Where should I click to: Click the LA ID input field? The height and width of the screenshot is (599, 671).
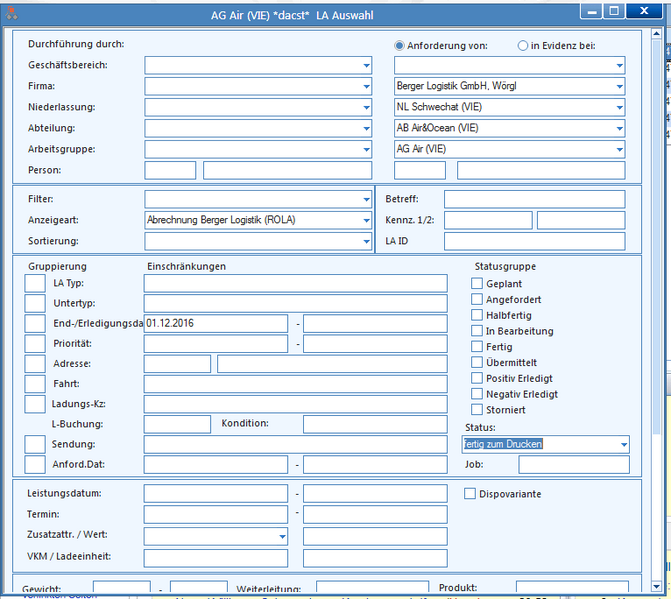534,241
